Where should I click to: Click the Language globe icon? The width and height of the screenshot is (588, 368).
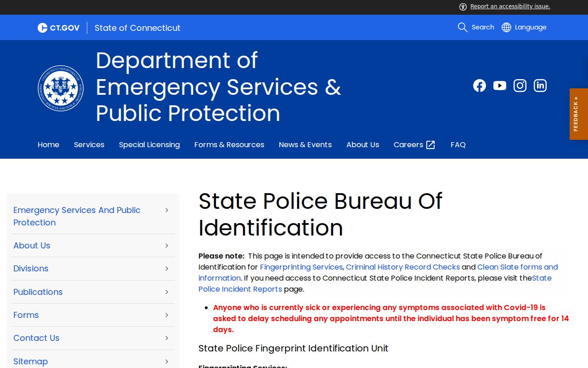tap(506, 27)
